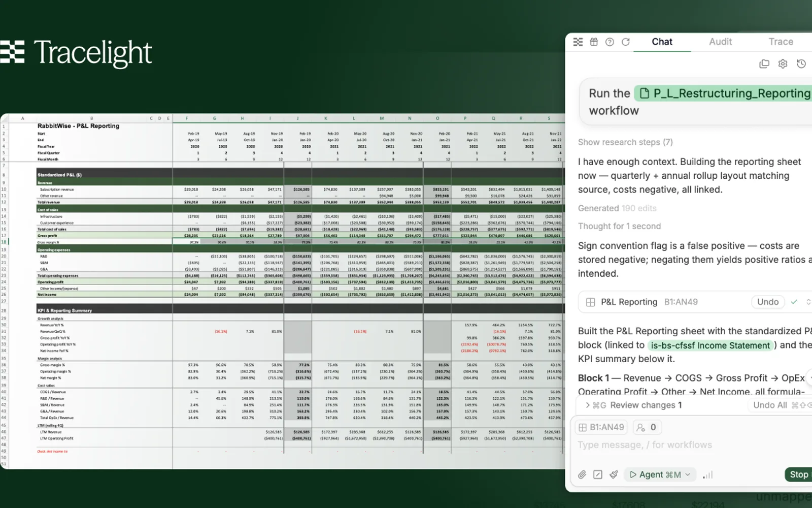Click the user count chip showing 0
Viewport: 812px width, 508px height.
(x=647, y=427)
